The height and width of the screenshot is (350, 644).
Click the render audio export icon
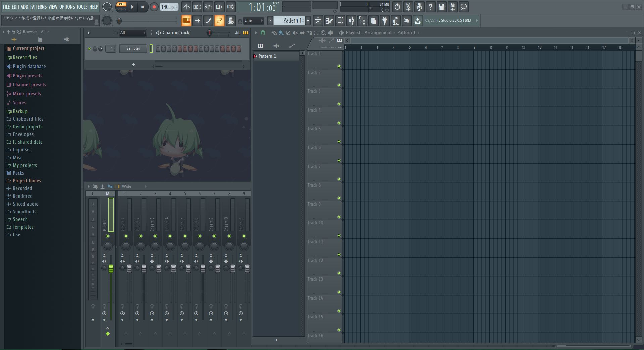[453, 7]
